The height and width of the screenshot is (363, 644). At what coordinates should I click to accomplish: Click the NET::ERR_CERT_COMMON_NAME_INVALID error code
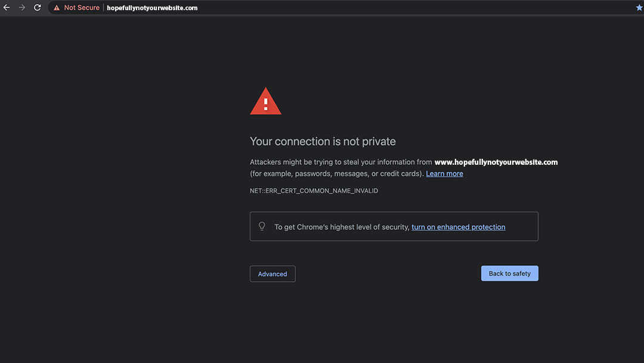[314, 191]
